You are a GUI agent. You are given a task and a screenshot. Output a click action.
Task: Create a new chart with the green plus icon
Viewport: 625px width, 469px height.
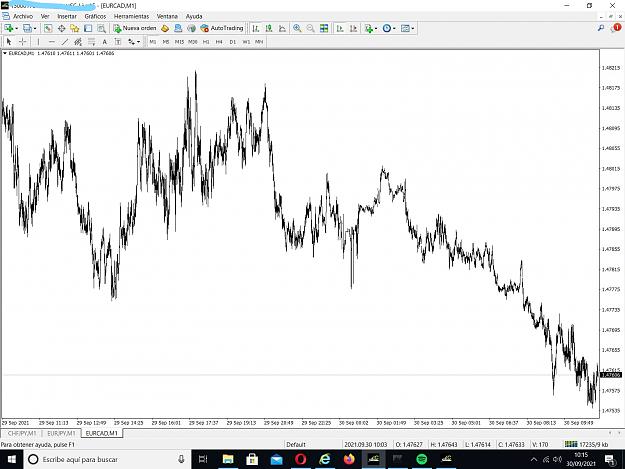pyautogui.click(x=9, y=28)
